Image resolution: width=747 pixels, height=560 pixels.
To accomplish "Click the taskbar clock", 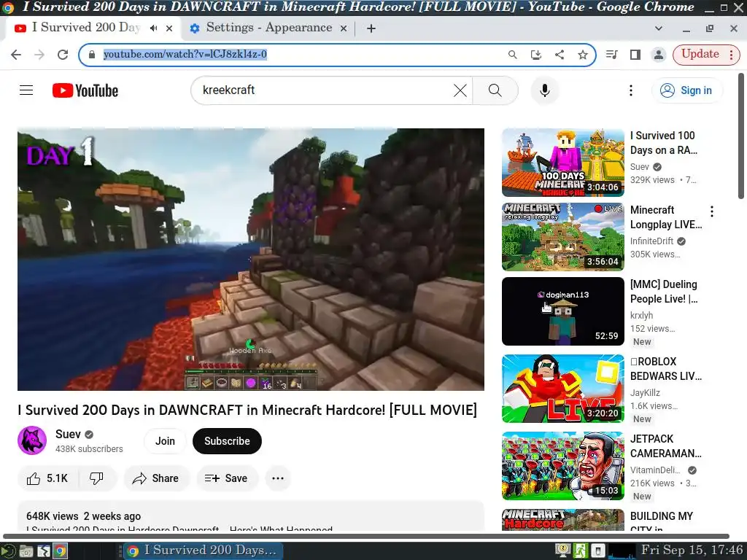I will (692, 551).
